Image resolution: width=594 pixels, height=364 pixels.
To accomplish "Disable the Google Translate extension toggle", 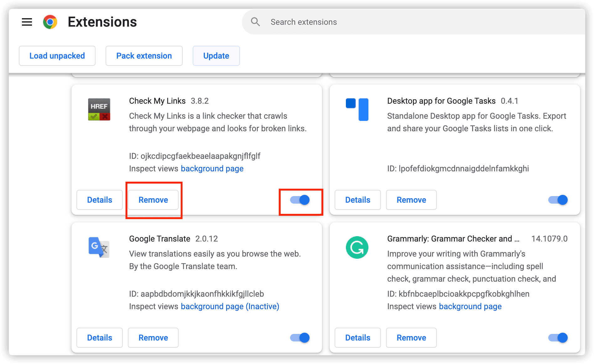I will [x=300, y=338].
